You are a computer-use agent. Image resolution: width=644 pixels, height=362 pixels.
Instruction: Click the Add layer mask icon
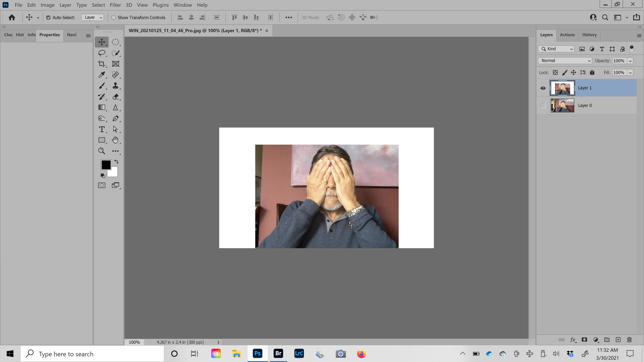pyautogui.click(x=584, y=340)
